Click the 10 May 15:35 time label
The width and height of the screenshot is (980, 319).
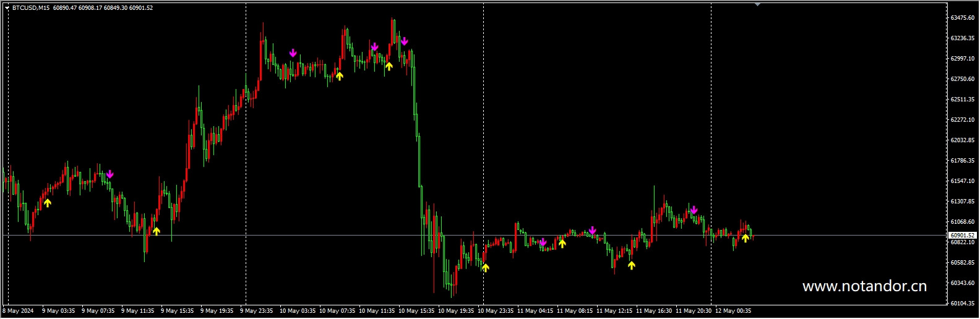click(416, 311)
